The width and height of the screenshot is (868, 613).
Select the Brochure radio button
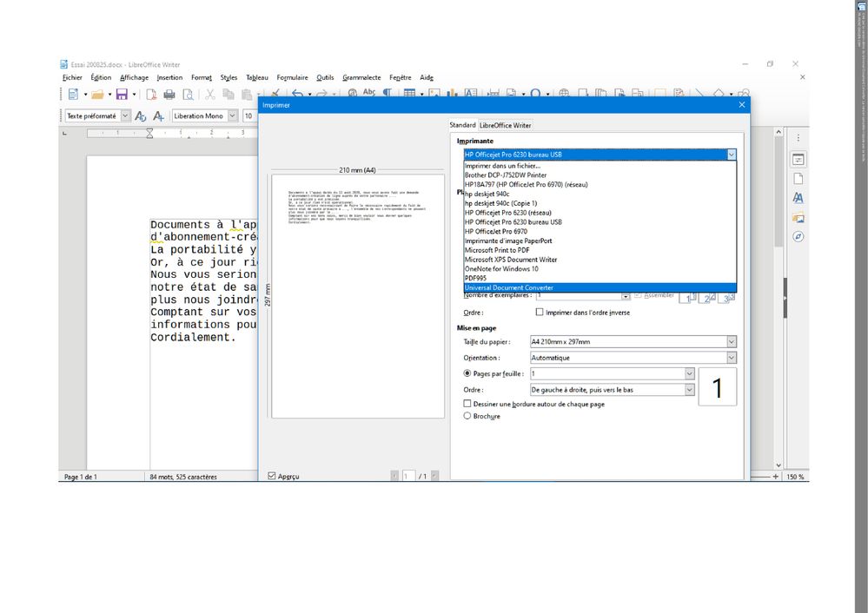coord(467,416)
